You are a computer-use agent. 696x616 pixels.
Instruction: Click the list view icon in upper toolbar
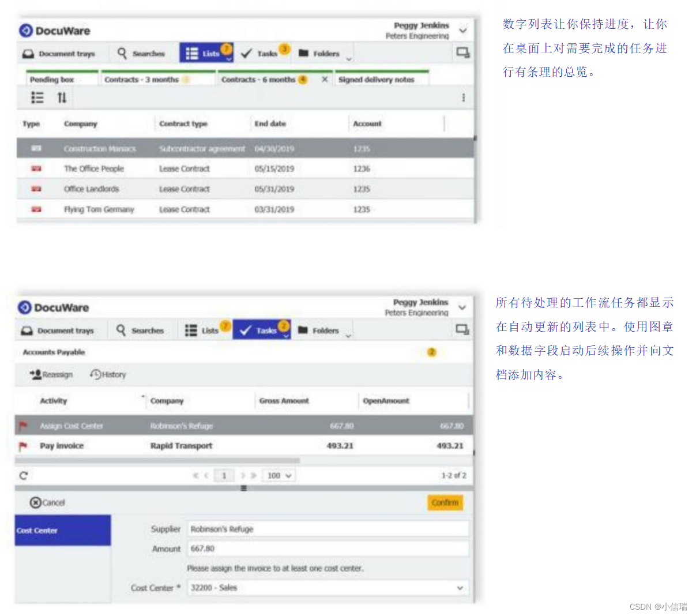coord(37,97)
